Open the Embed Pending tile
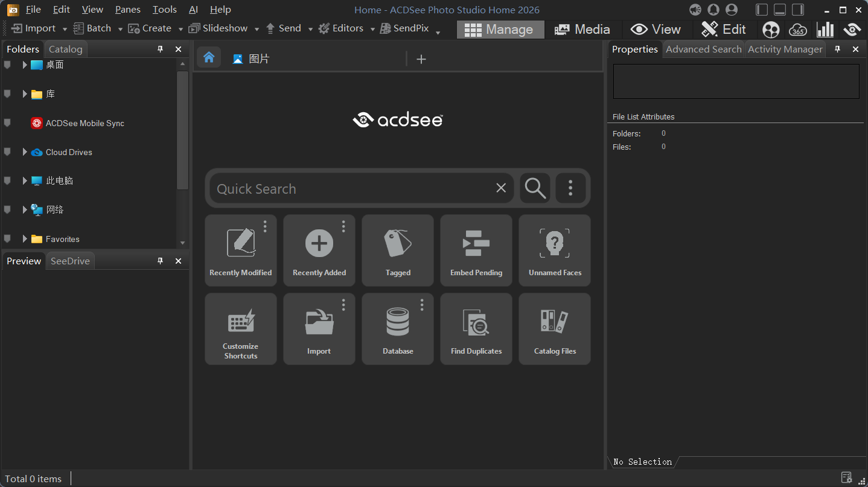Image resolution: width=868 pixels, height=487 pixels. tap(476, 250)
